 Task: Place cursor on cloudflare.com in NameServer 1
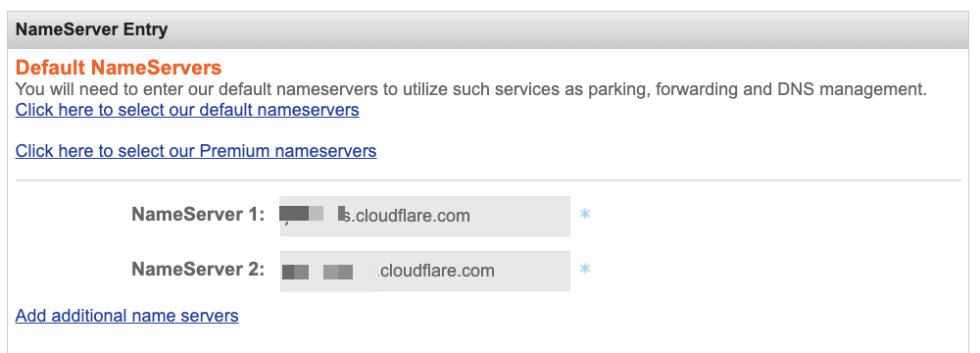[x=413, y=216]
